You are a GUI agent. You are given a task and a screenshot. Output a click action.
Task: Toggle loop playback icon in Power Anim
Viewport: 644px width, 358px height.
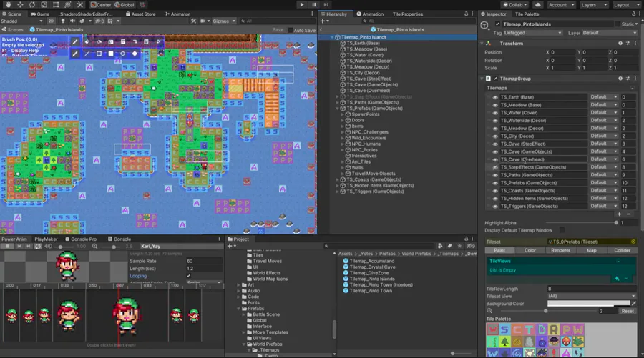38,246
